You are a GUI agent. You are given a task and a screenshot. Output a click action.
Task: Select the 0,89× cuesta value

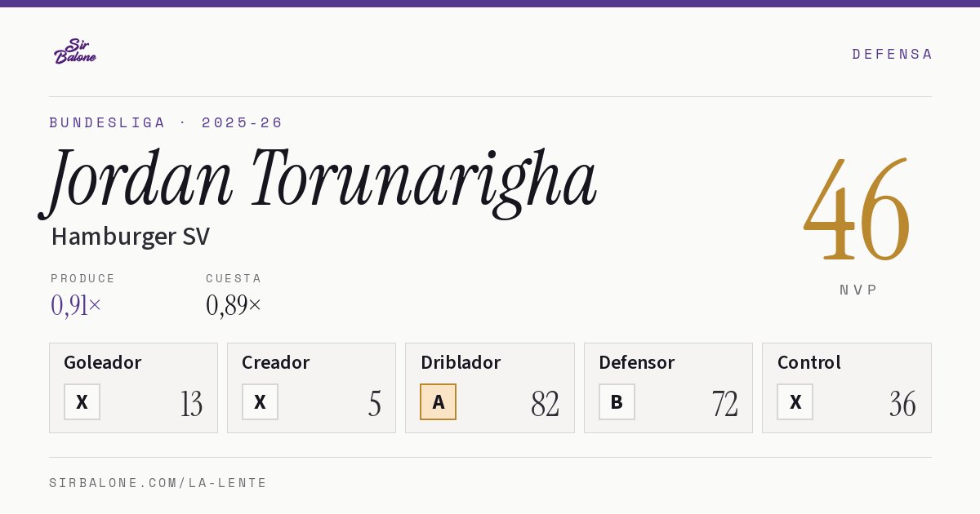234,305
